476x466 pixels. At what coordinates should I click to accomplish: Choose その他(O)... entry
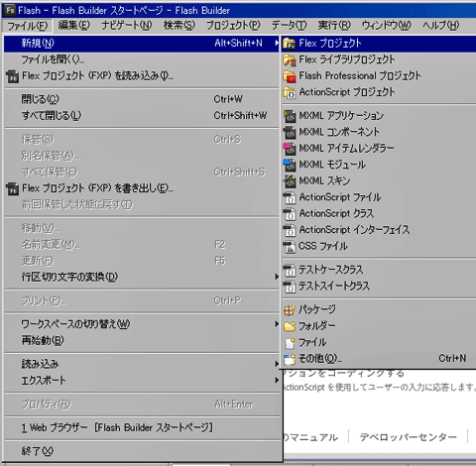coord(379,359)
